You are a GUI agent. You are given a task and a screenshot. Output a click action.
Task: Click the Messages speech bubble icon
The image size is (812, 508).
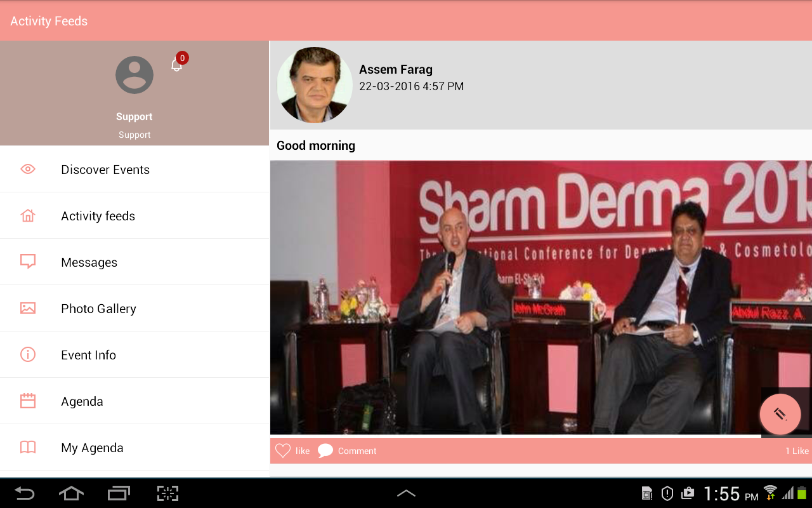(28, 262)
